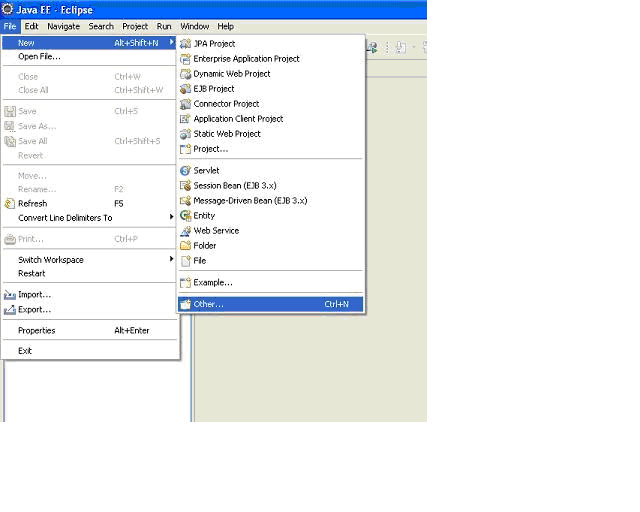Select the Session Bean (EJB 3.x) label
640x512 pixels.
235,186
